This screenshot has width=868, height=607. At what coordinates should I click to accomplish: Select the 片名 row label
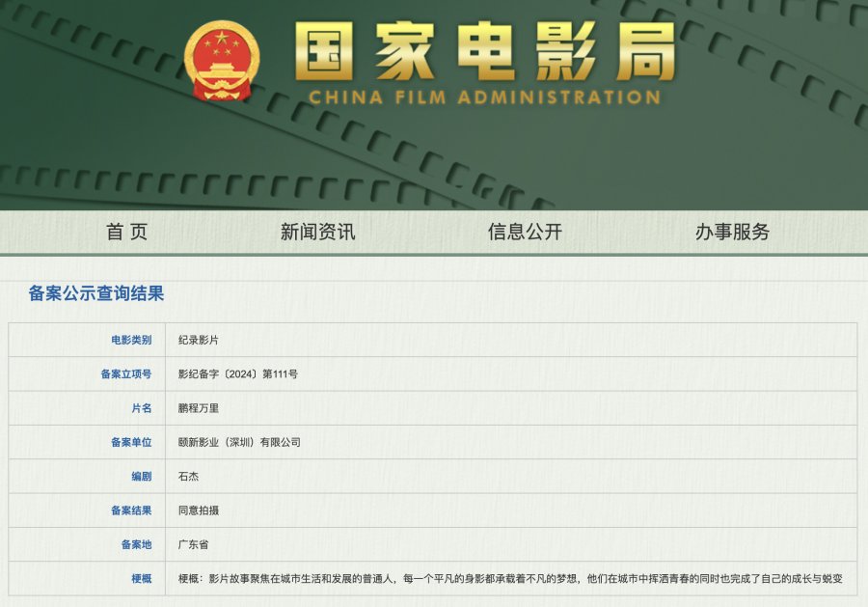point(142,408)
